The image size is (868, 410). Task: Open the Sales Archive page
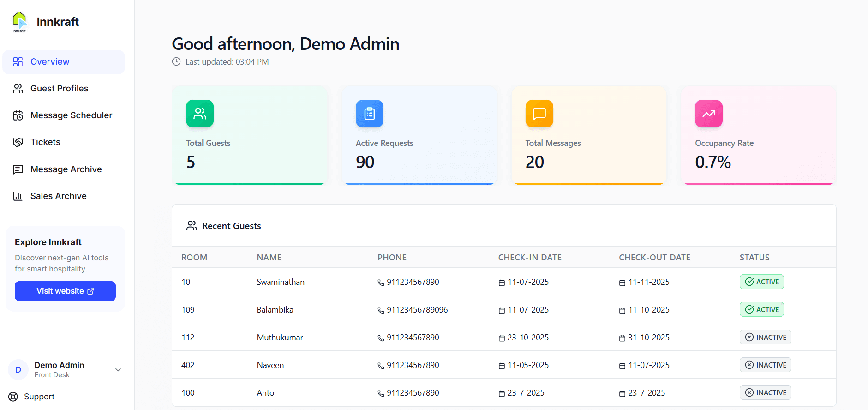[x=64, y=196]
